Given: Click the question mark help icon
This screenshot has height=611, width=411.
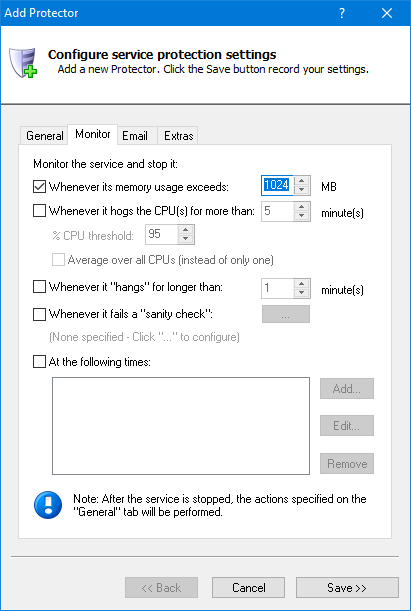Looking at the screenshot, I should point(342,13).
